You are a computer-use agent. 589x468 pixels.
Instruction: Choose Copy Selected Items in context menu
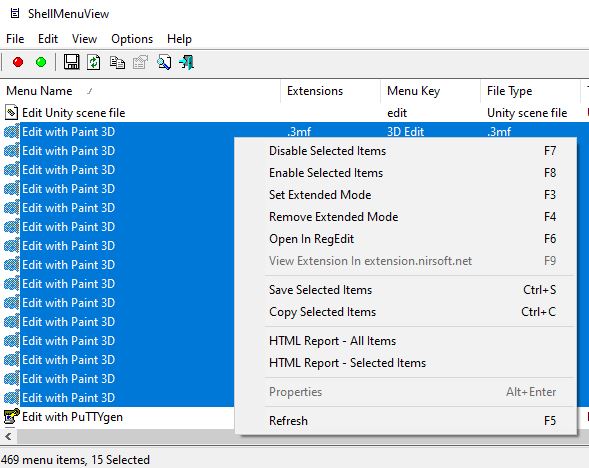click(406, 312)
